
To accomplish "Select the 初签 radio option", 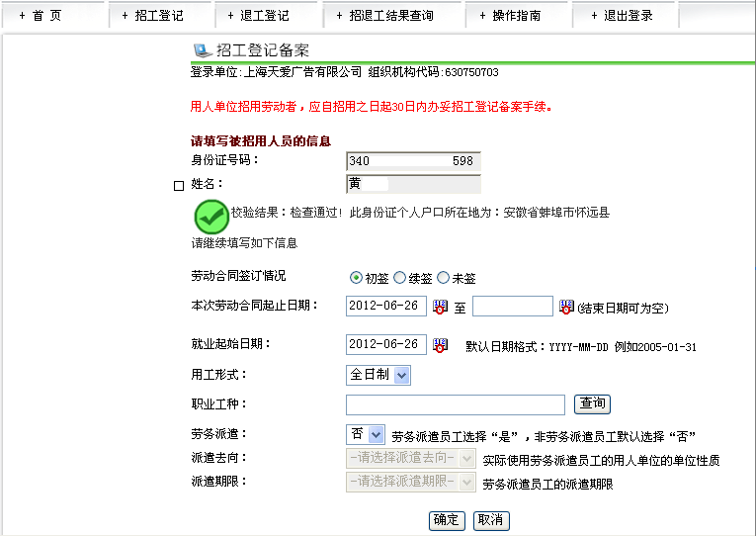I will (356, 278).
